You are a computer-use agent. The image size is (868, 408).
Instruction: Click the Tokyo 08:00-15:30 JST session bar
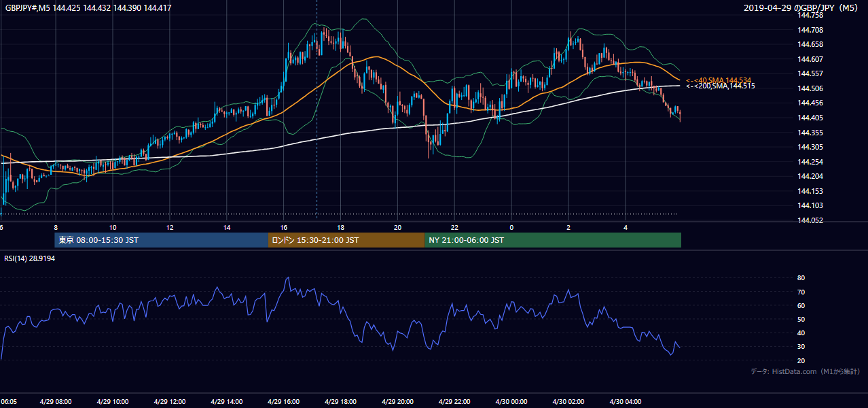pyautogui.click(x=162, y=240)
